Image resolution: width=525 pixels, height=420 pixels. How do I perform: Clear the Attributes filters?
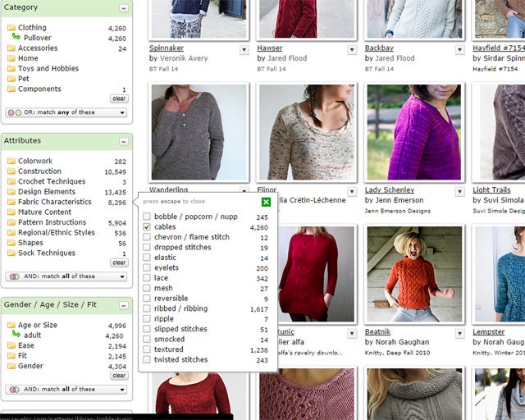point(119,263)
